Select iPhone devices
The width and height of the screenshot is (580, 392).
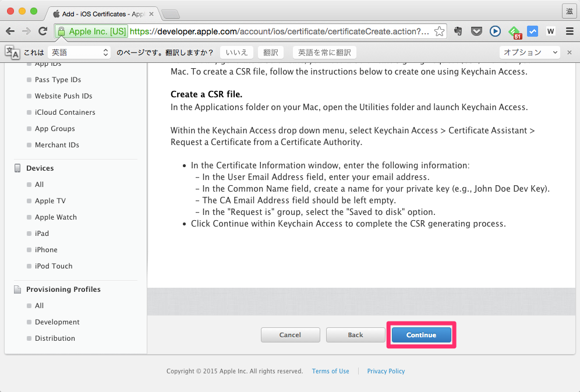[46, 249]
